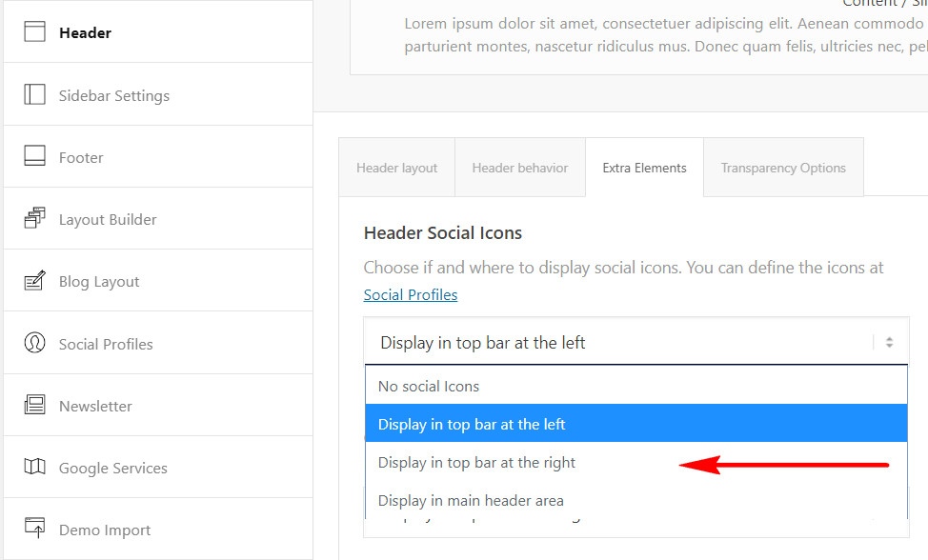
Task: Open the Demo Import section
Action: click(x=158, y=530)
